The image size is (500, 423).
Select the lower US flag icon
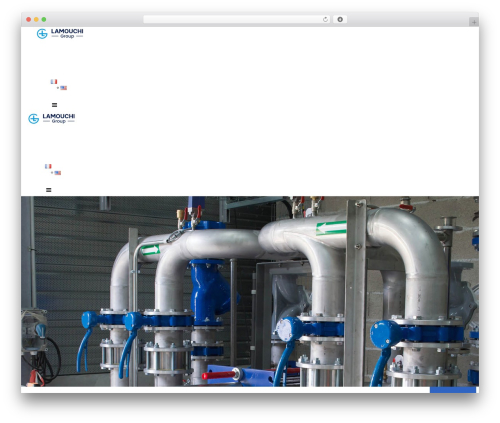point(58,173)
